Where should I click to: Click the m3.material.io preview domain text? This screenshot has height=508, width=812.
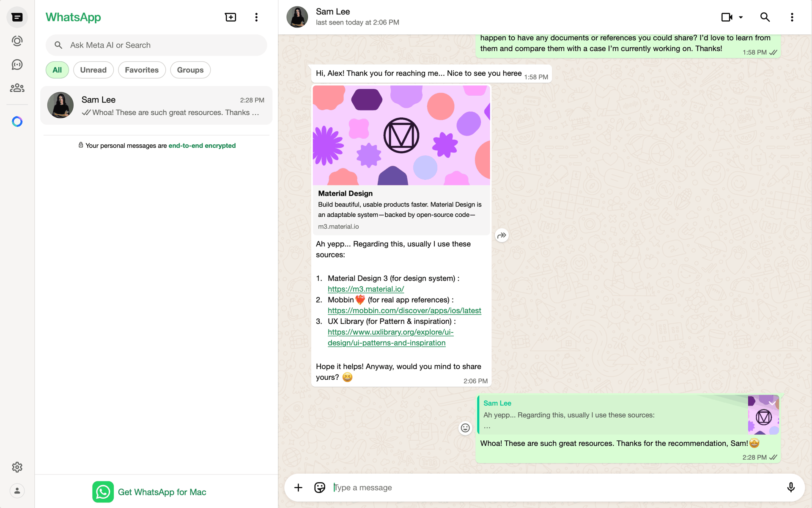pyautogui.click(x=338, y=226)
